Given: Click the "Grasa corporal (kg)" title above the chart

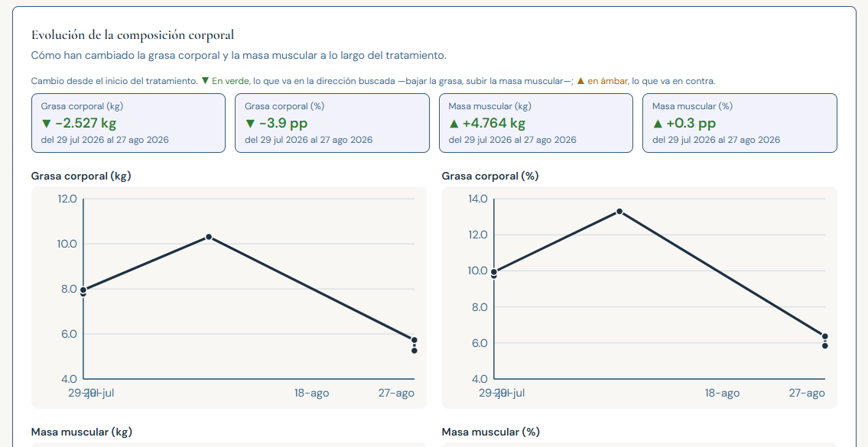Looking at the screenshot, I should pos(81,176).
